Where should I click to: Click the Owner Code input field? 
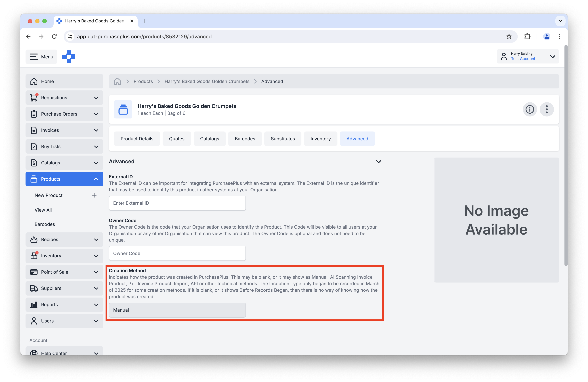pyautogui.click(x=177, y=253)
